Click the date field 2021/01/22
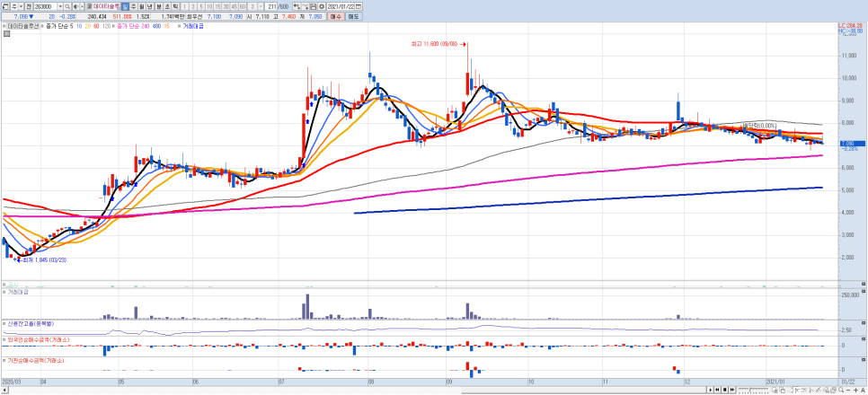This screenshot has width=868, height=395. point(341,6)
